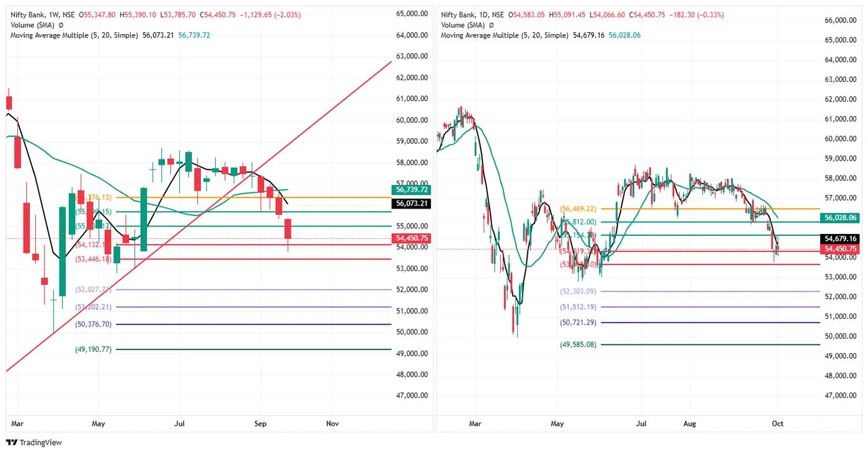Click the red 54,450.75 tag on daily chart
The image size is (868, 453).
[841, 249]
